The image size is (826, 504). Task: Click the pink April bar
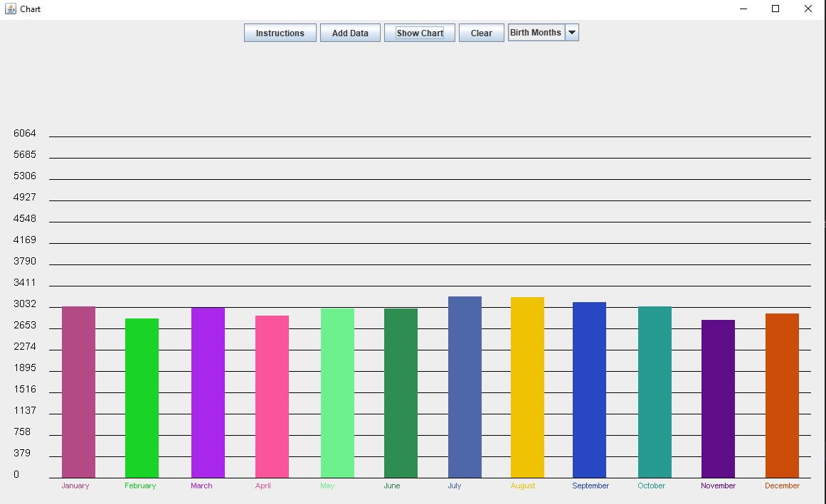270,395
